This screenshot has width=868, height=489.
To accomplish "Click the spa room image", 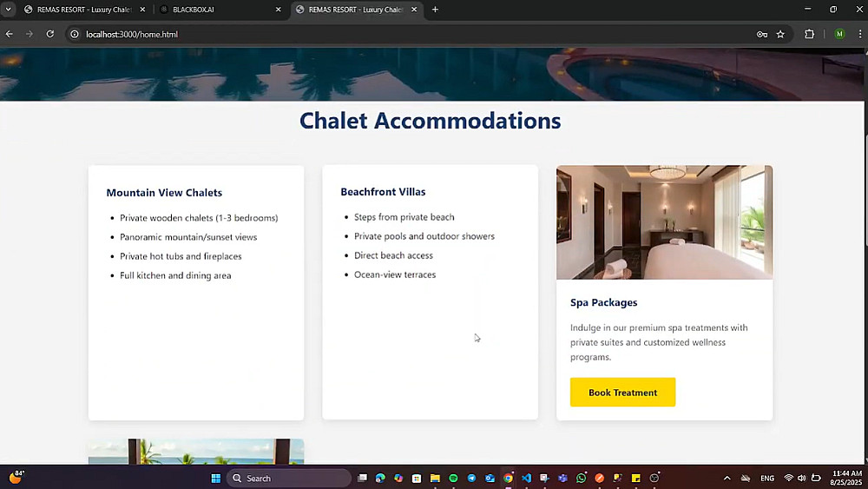I will click(x=664, y=222).
